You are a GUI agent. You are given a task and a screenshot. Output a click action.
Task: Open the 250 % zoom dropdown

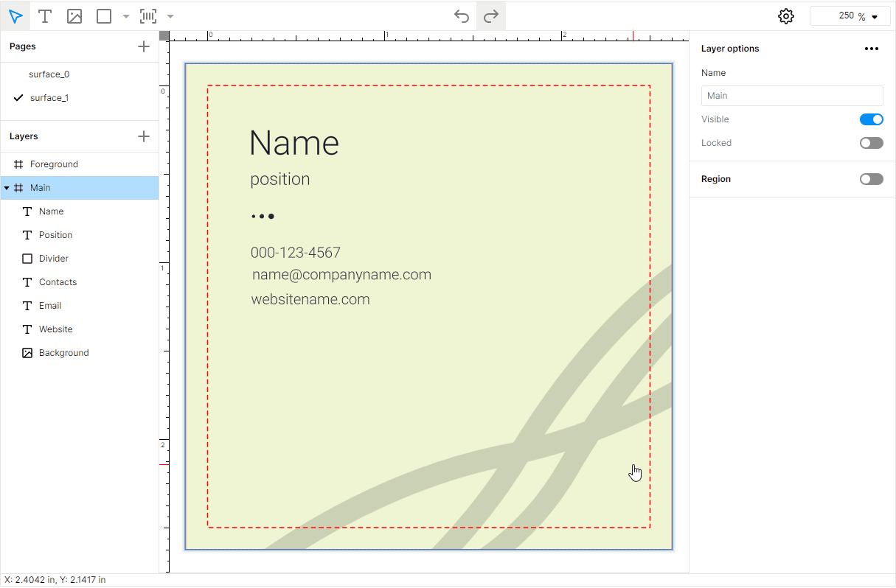850,16
